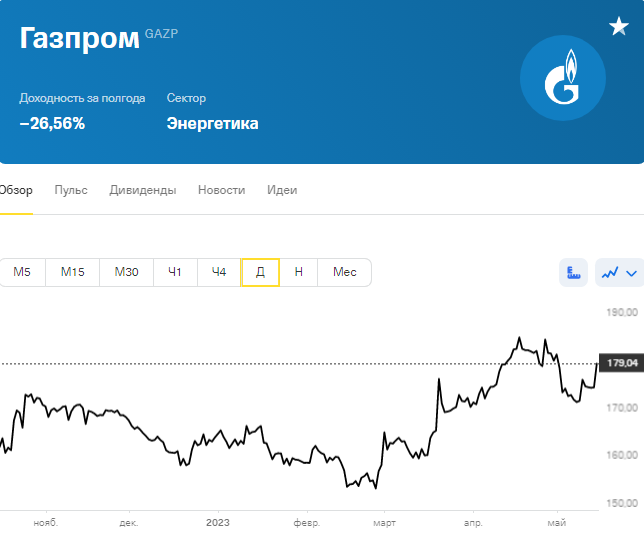Screen dimensions: 644x534
Task: Switch interval to Ч4
Action: pyautogui.click(x=219, y=272)
